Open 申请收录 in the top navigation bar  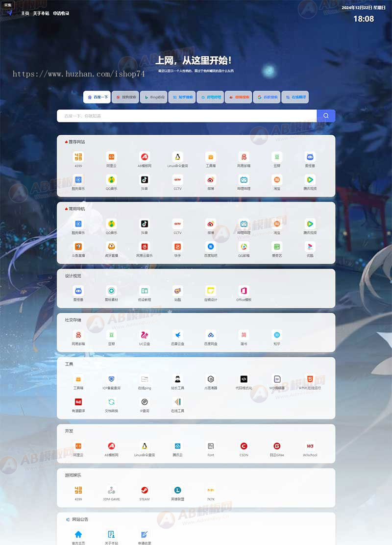pos(61,13)
